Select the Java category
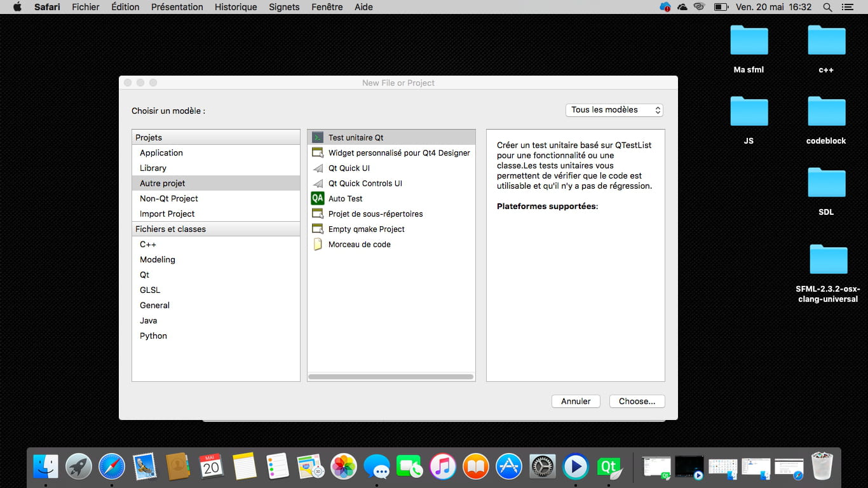This screenshot has width=868, height=488. pyautogui.click(x=216, y=320)
